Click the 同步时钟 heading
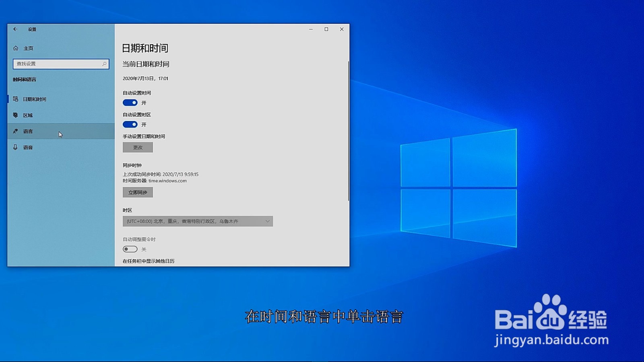Screen dimensions: 644x362 (132, 165)
